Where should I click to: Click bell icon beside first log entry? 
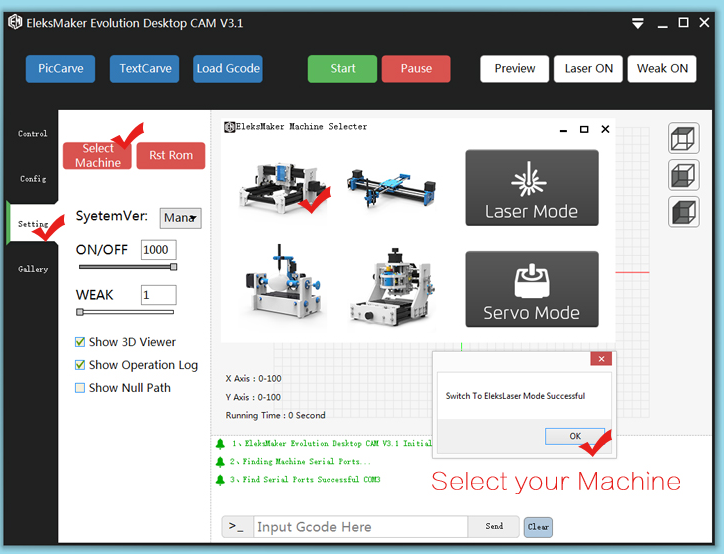(220, 444)
